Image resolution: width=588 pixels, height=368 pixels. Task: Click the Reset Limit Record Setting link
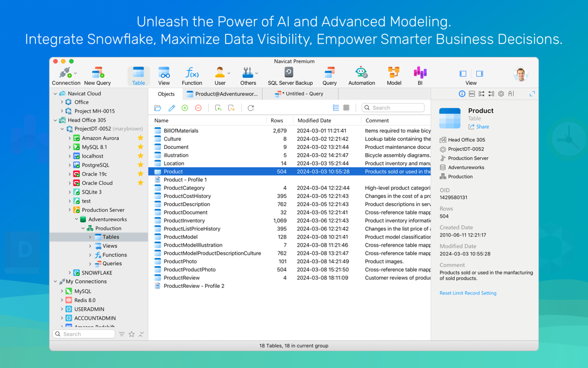tap(467, 293)
